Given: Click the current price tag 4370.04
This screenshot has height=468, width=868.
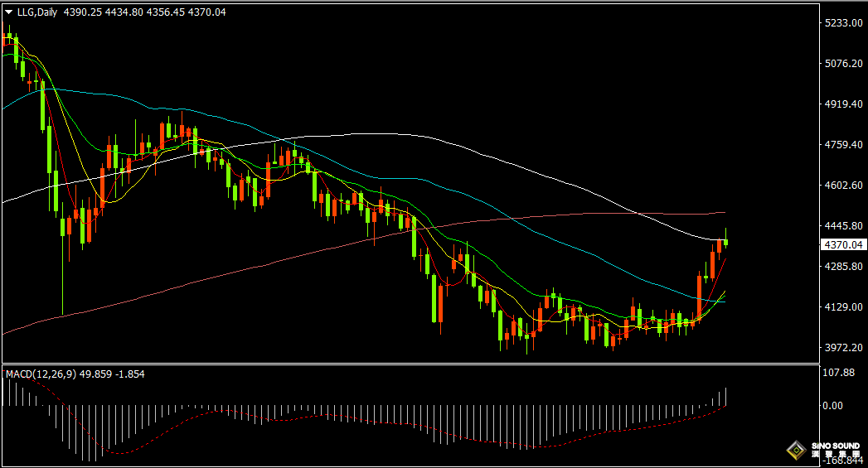Looking at the screenshot, I should [843, 244].
